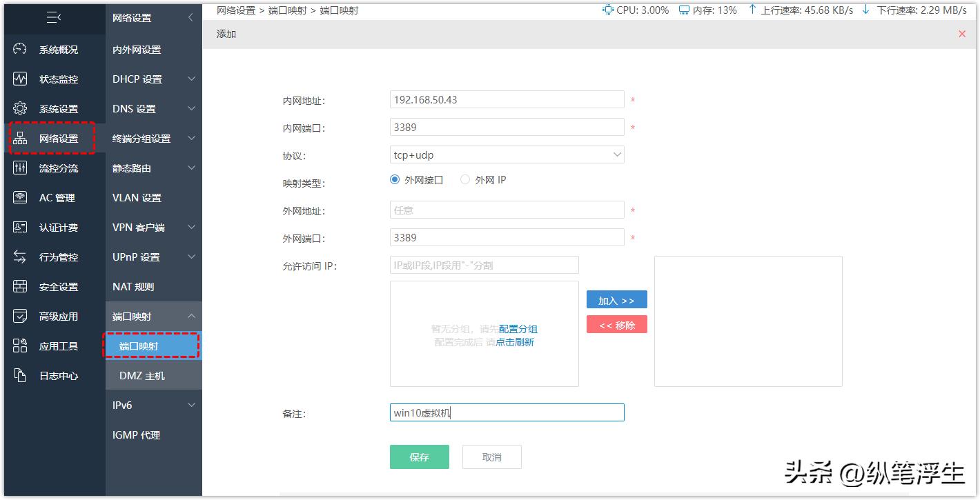
Task: Open the DMZ 主机 menu item
Action: pos(153,376)
